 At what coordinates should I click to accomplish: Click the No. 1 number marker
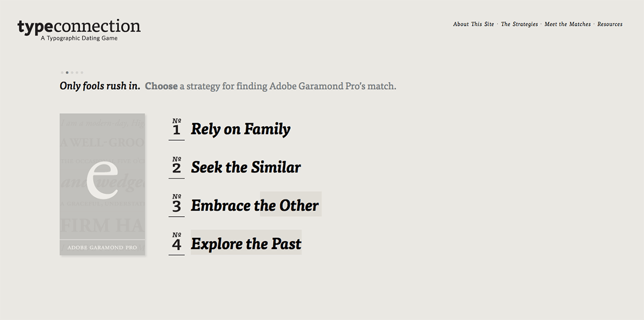tap(177, 128)
